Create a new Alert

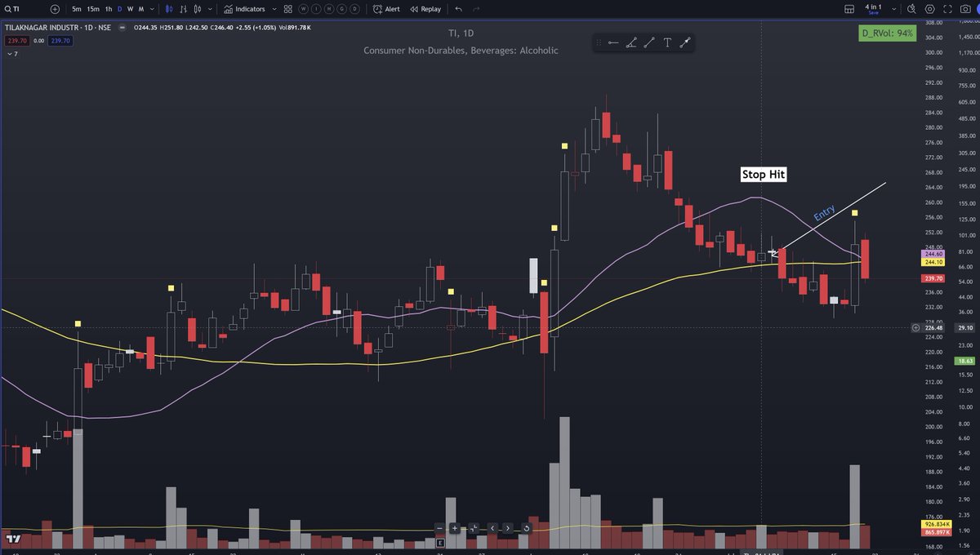386,9
